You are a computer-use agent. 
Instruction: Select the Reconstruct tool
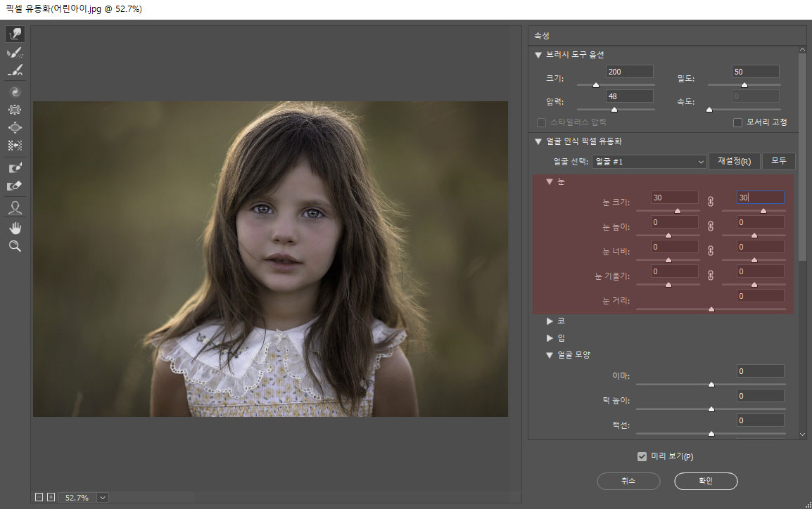point(15,52)
